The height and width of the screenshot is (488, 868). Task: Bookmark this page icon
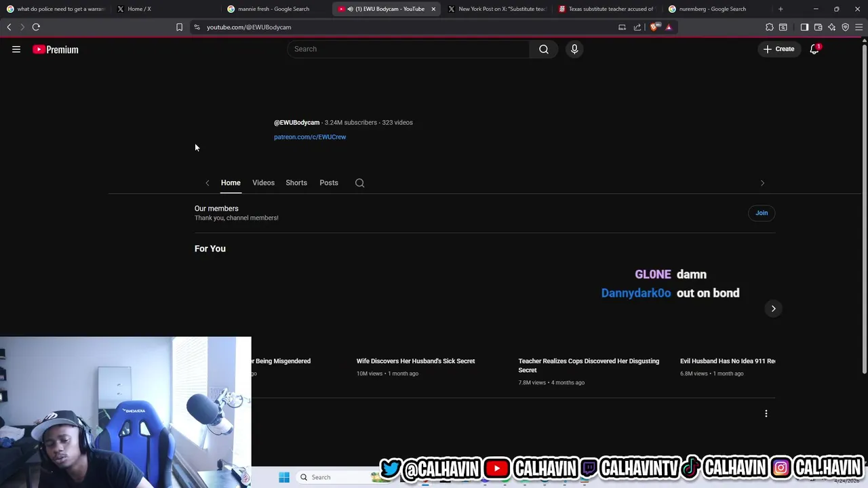[x=179, y=27]
